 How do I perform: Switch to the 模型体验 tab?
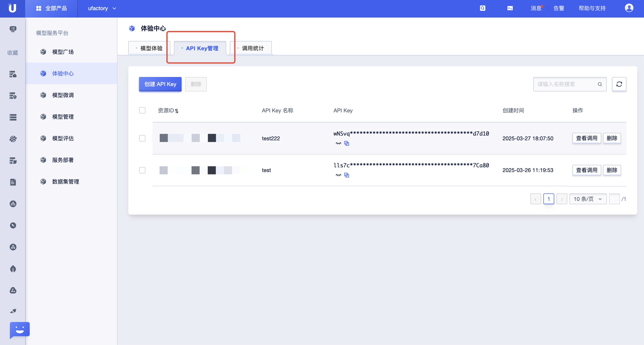pyautogui.click(x=151, y=48)
